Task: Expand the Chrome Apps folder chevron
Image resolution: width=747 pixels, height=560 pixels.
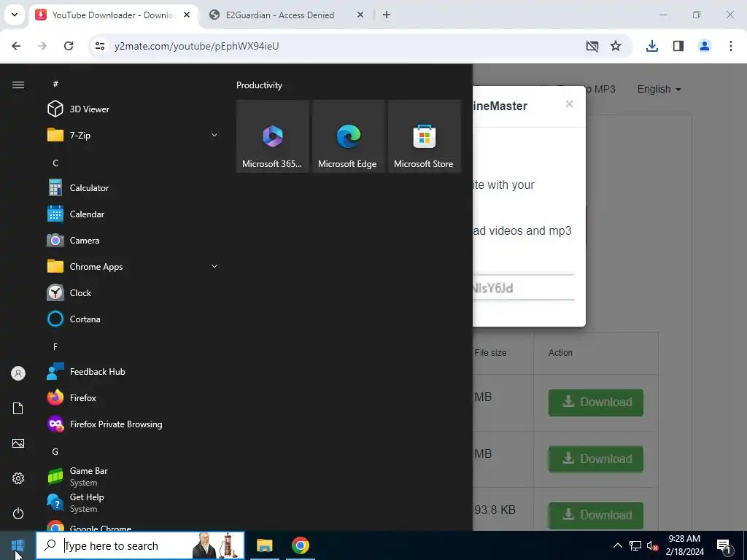Action: coord(214,266)
